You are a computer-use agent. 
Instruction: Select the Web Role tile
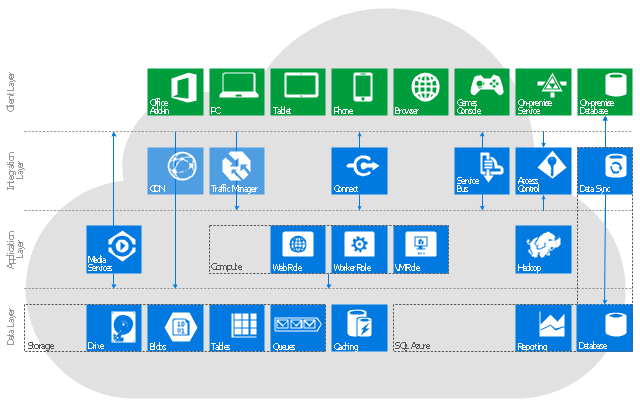(298, 249)
